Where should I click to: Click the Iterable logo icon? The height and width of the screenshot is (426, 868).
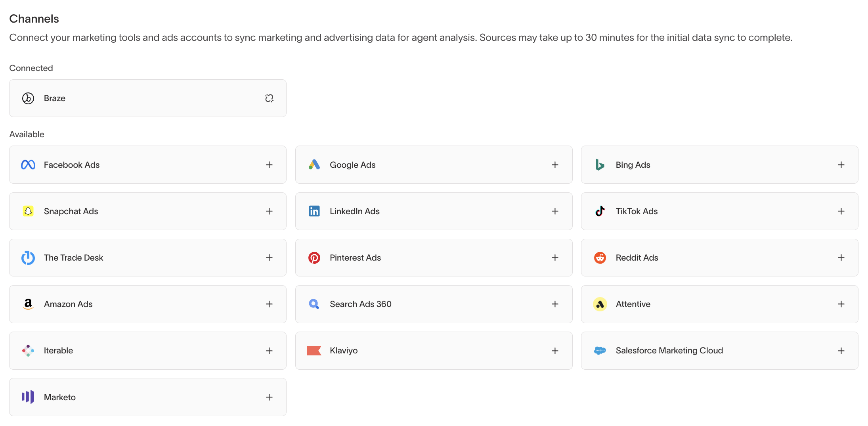(28, 351)
